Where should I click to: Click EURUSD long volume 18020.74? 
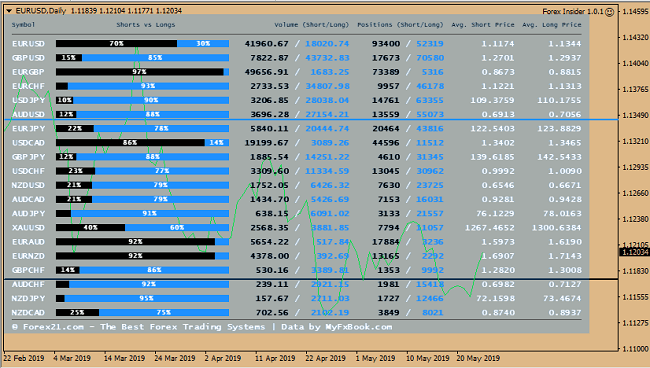[x=327, y=44]
